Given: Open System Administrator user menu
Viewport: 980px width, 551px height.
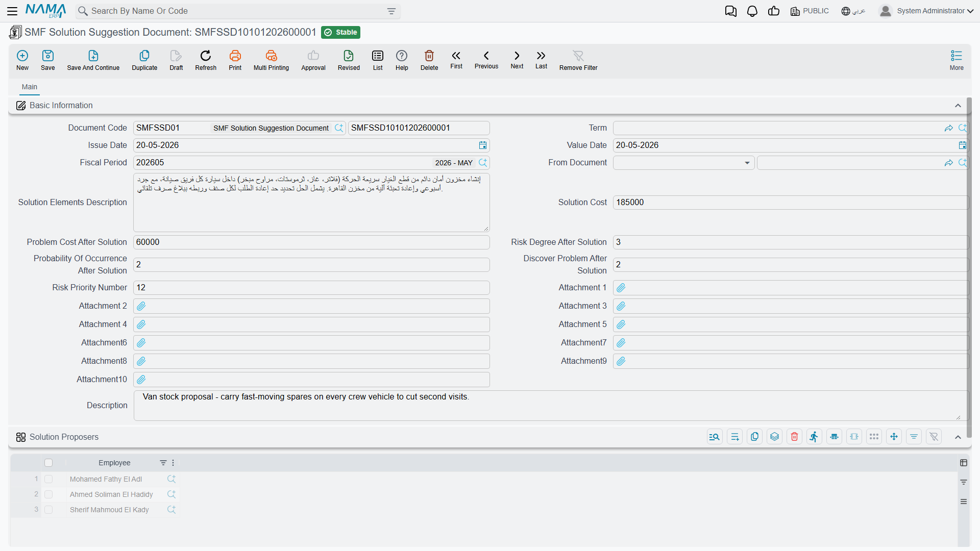Looking at the screenshot, I should tap(926, 11).
